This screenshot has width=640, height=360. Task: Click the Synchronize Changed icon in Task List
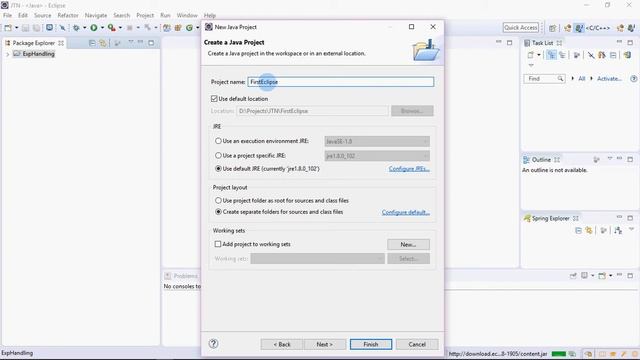pos(627,55)
